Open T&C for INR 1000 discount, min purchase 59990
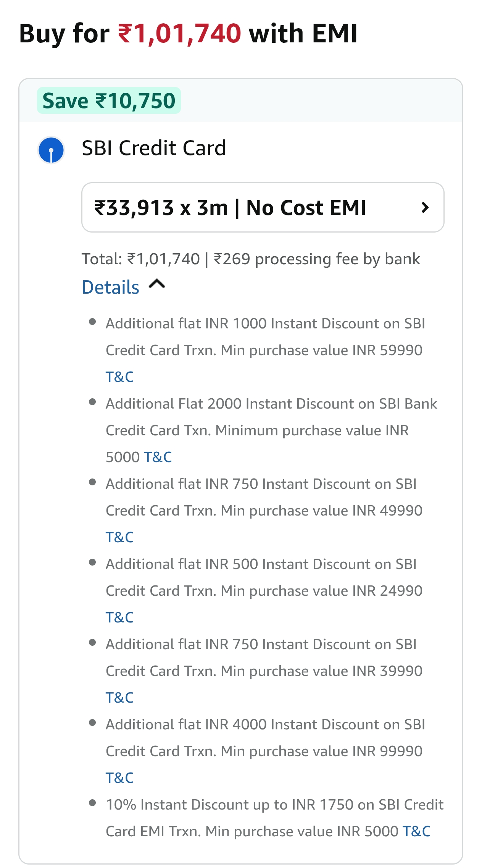This screenshot has width=482, height=868. [x=119, y=377]
